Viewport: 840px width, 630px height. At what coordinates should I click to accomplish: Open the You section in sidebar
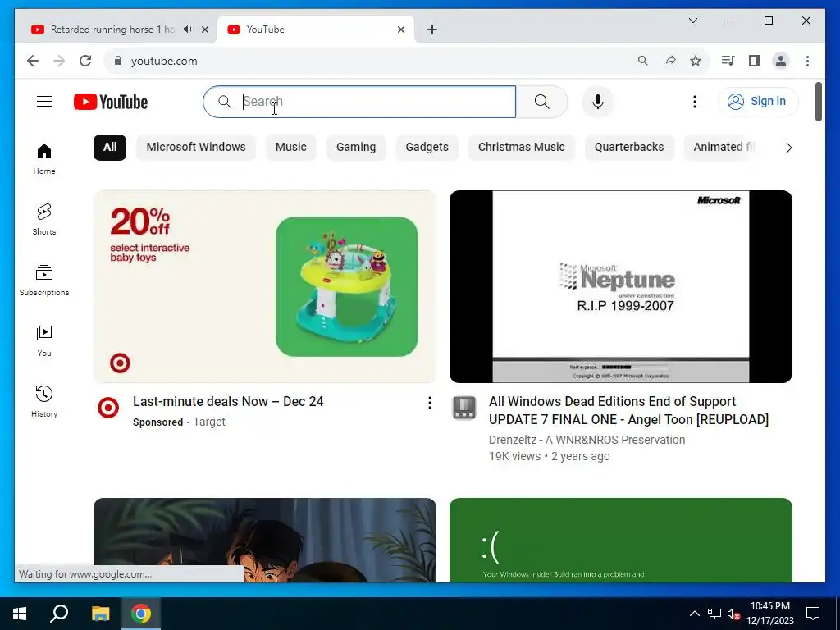pyautogui.click(x=44, y=340)
